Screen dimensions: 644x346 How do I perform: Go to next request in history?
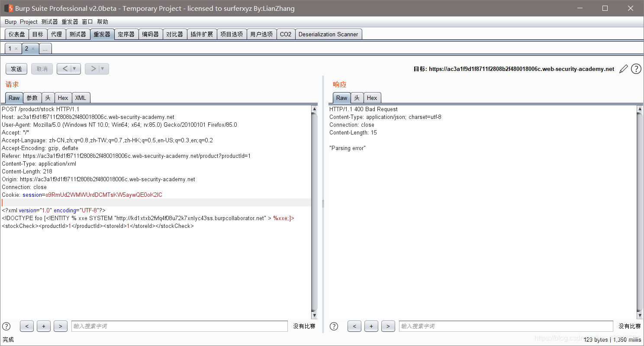(93, 69)
